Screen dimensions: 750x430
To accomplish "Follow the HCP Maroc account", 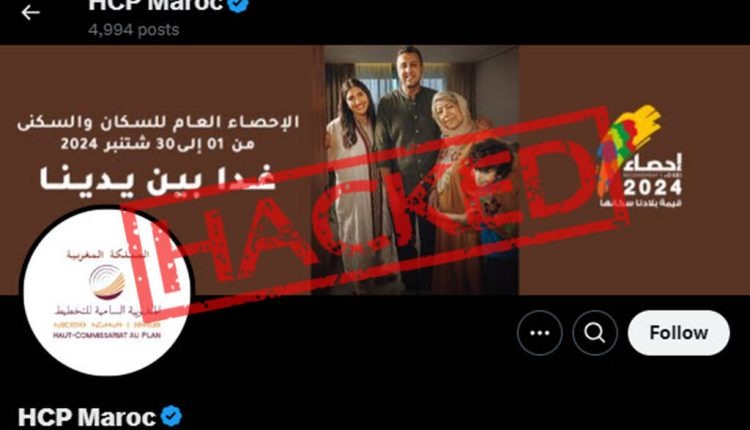I will click(x=679, y=333).
